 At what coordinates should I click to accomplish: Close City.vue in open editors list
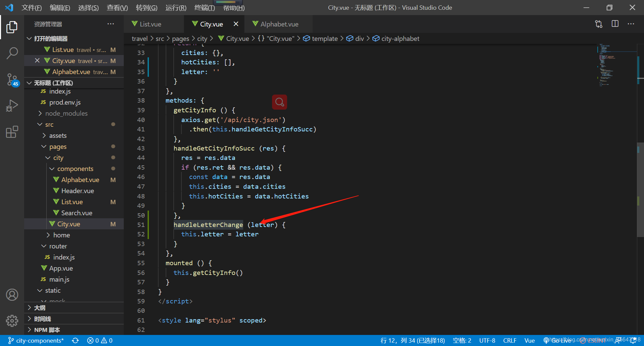[37, 61]
